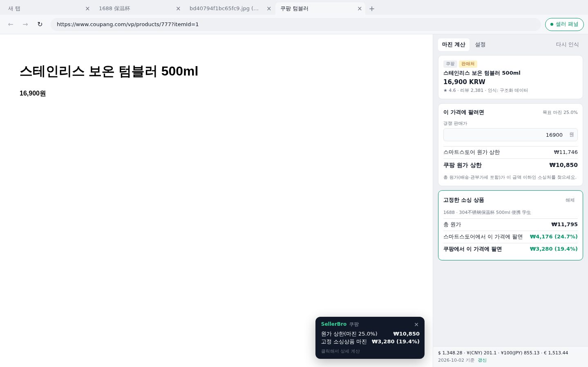Viewport: 588px width, 367px height.
Task: Switch to the 1688 保温杯 tab
Action: pos(139,9)
